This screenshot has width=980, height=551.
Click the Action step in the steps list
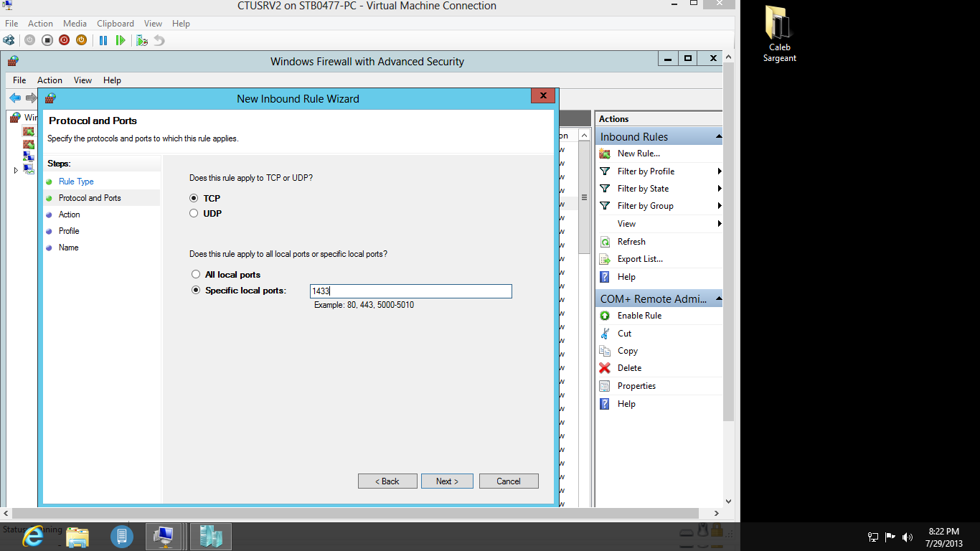coord(70,215)
